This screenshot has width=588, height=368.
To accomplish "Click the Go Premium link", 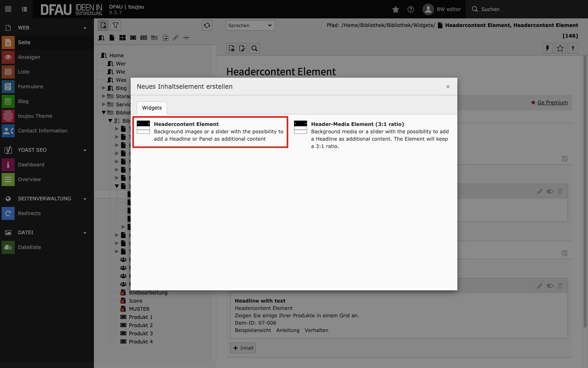I will click(x=552, y=103).
